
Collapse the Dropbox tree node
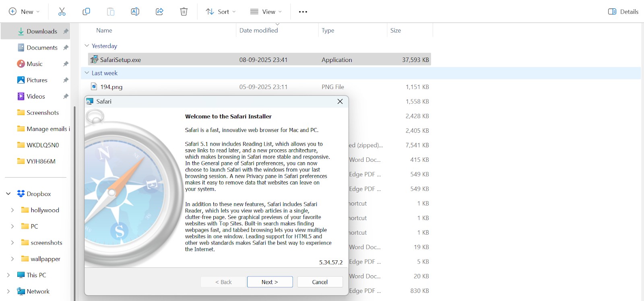(x=8, y=194)
